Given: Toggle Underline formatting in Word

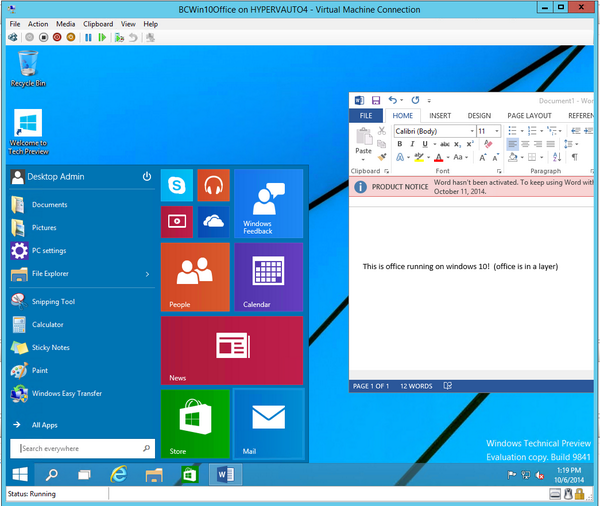Looking at the screenshot, I should coord(425,144).
